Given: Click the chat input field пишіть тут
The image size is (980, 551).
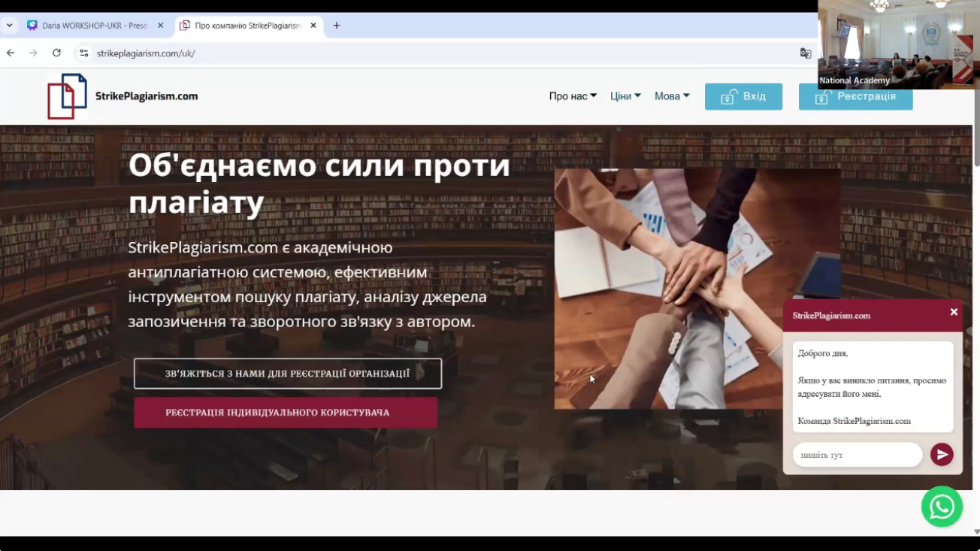Looking at the screenshot, I should [x=857, y=455].
